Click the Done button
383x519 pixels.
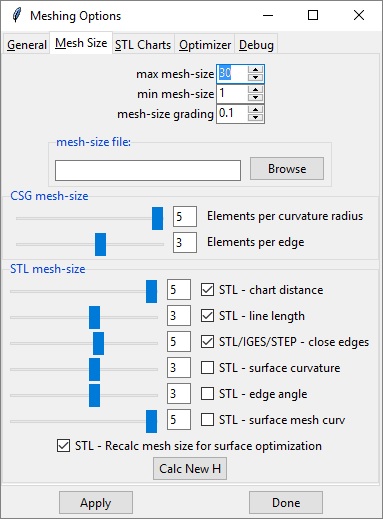286,502
